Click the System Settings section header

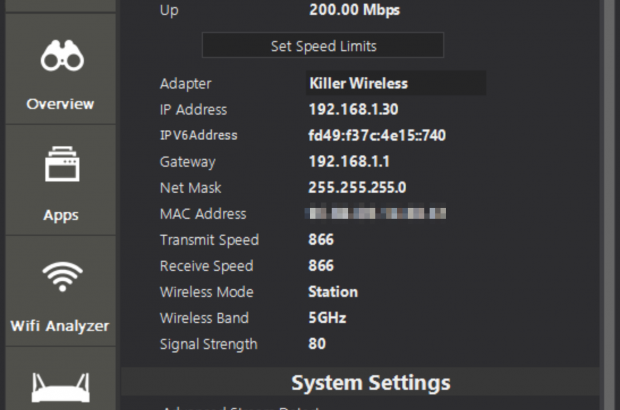(370, 383)
